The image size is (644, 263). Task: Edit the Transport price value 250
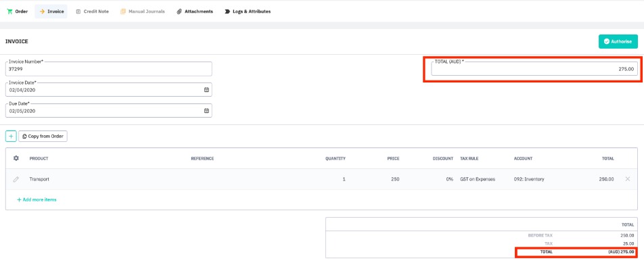click(394, 179)
